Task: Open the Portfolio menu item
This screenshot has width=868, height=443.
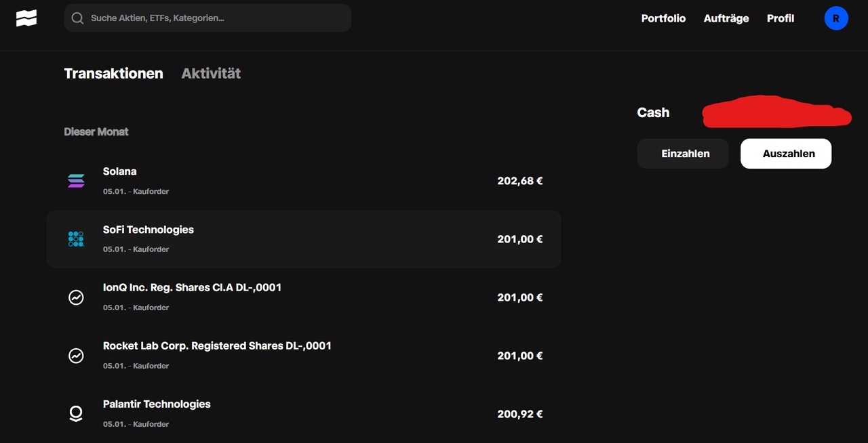Action: point(663,18)
